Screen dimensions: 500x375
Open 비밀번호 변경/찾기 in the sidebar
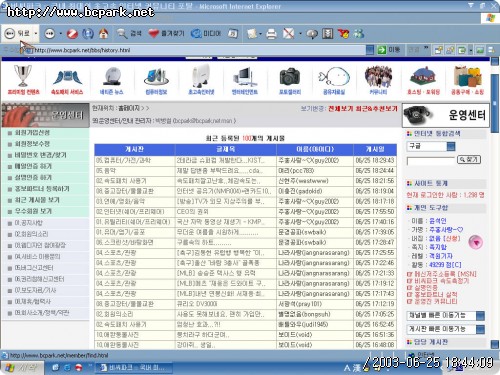pos(40,155)
